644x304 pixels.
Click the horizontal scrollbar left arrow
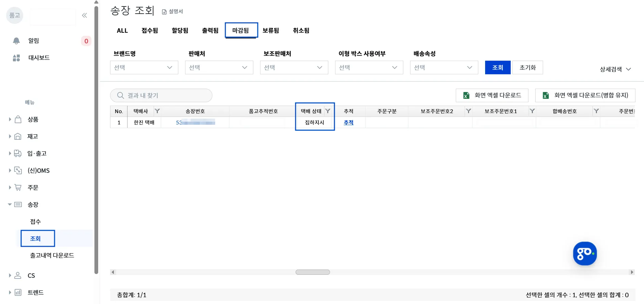(113, 272)
